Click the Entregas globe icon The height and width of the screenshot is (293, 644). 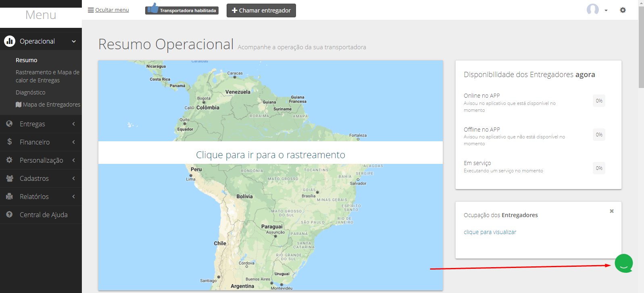pos(9,123)
